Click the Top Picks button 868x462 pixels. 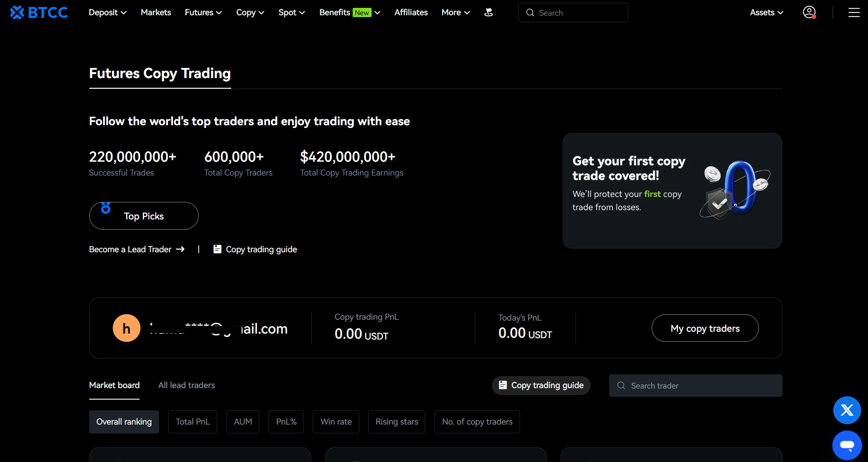144,216
